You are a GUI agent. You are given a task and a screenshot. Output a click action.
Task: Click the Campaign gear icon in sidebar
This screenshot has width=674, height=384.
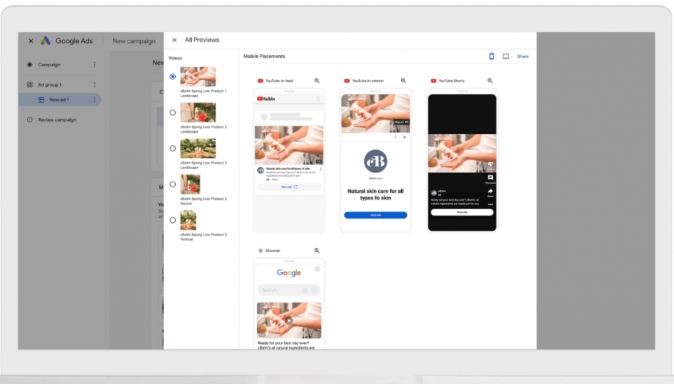tap(30, 65)
